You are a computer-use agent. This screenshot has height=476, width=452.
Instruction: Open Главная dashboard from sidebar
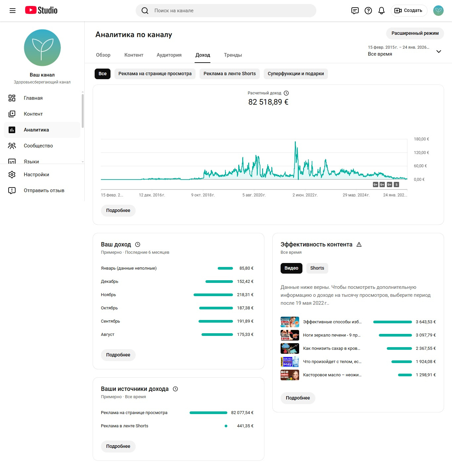pos(42,98)
